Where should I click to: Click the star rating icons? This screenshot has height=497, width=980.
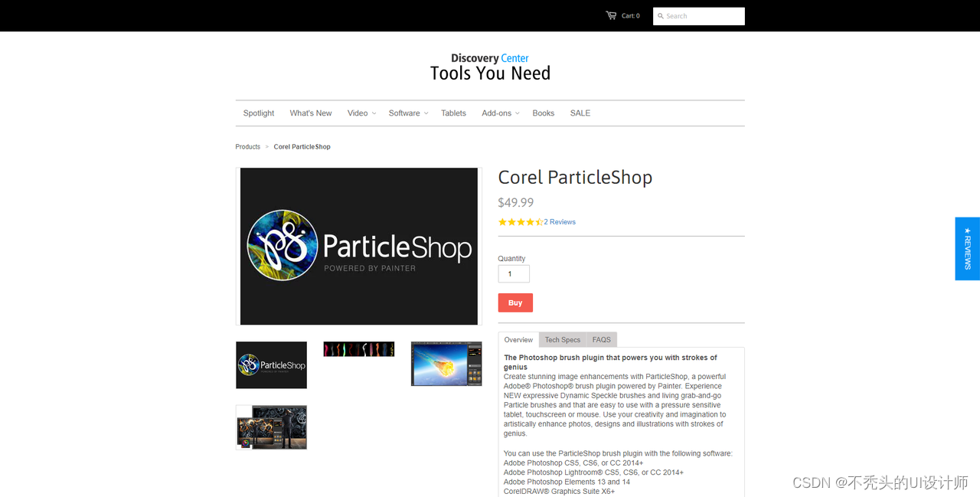click(521, 222)
